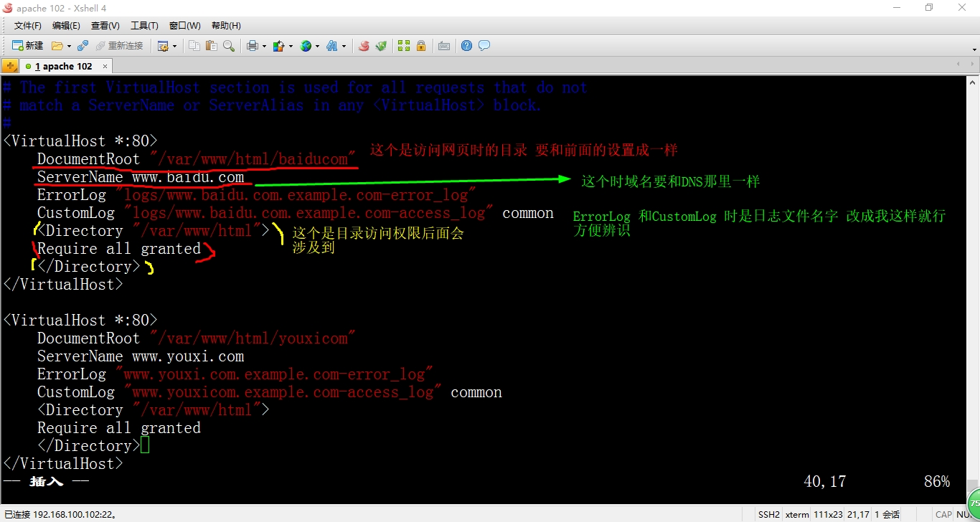Open the 查看(V) menu
Image resolution: width=980 pixels, height=522 pixels.
105,26
